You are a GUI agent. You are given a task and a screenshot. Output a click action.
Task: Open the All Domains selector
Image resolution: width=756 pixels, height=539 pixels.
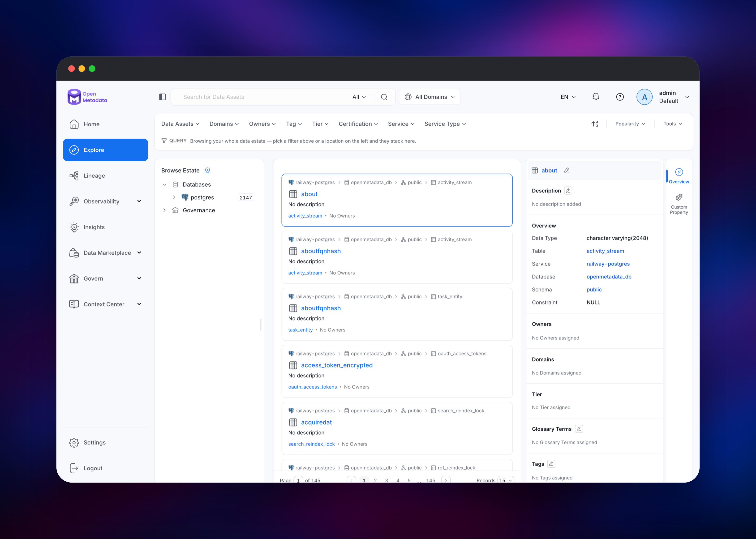click(x=430, y=97)
